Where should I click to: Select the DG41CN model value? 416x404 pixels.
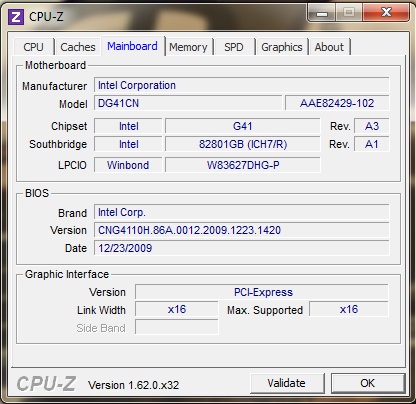pyautogui.click(x=188, y=103)
